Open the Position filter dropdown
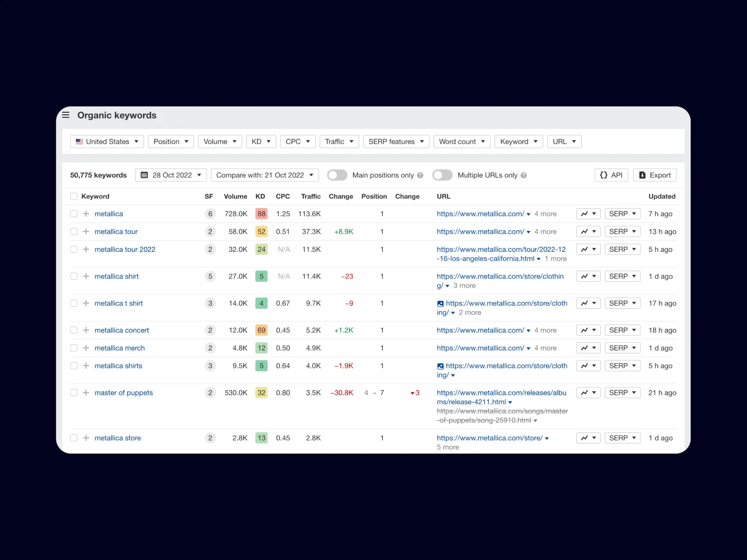The image size is (747, 560). [x=171, y=141]
